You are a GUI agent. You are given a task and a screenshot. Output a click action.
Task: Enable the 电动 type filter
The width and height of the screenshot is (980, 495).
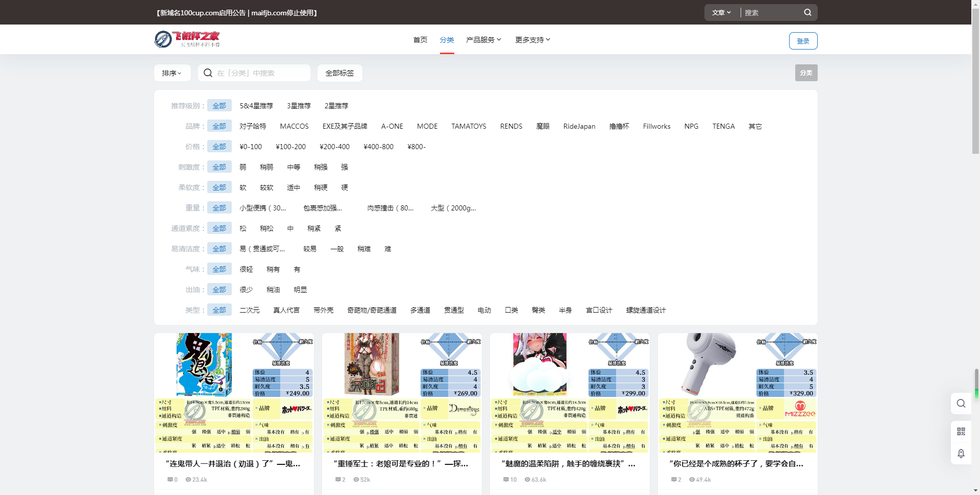[x=484, y=310]
